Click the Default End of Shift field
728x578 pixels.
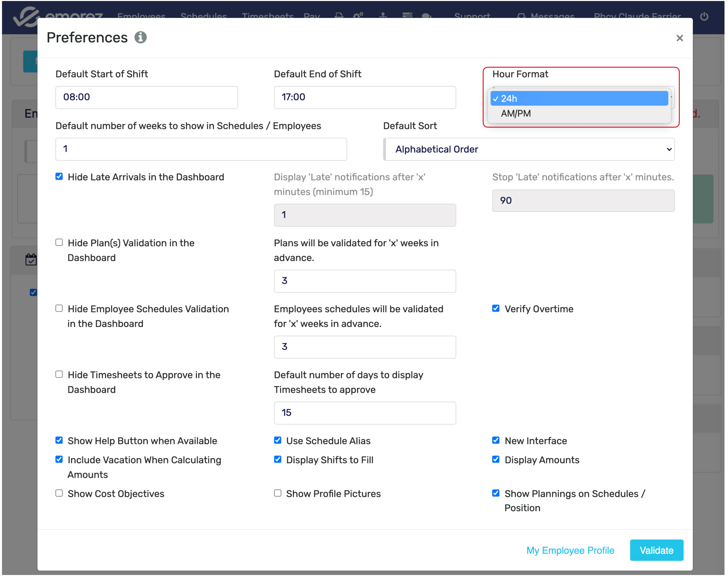point(365,97)
